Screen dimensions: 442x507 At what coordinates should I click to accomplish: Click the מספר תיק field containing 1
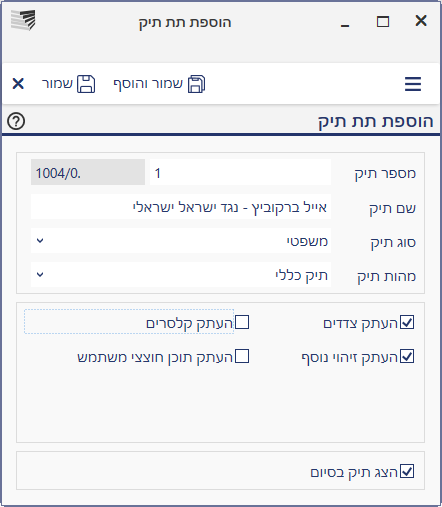click(240, 172)
